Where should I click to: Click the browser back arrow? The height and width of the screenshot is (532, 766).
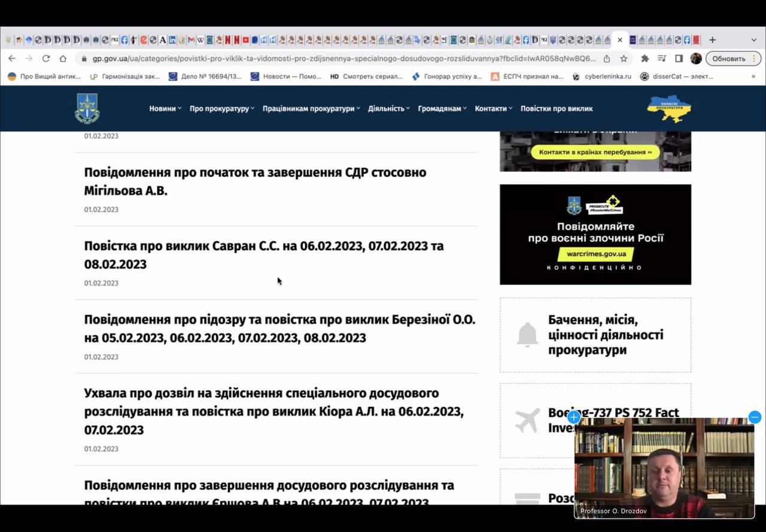click(x=12, y=59)
